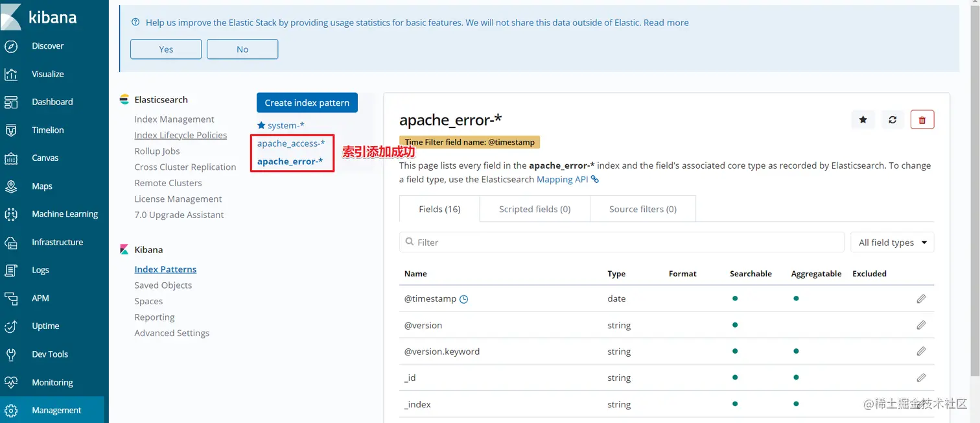Sort by the Name column header

tap(415, 274)
